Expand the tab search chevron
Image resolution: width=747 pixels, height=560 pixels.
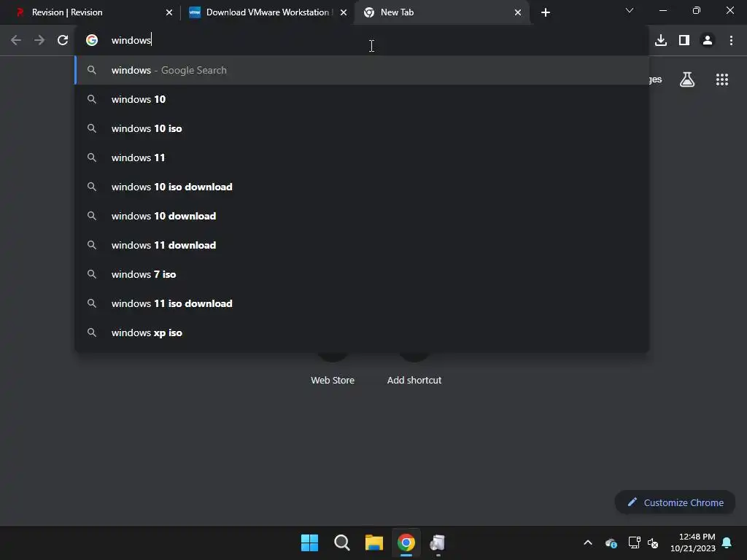click(x=630, y=10)
